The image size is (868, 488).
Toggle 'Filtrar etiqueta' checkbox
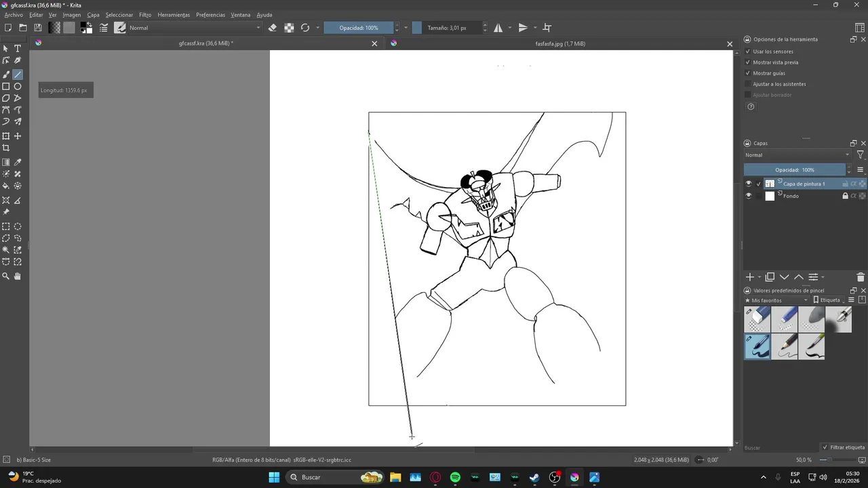(x=825, y=447)
